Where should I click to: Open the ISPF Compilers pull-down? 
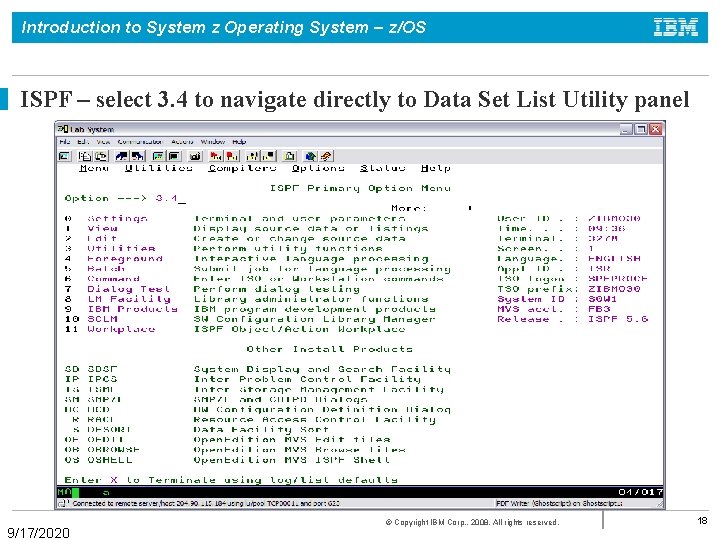pyautogui.click(x=242, y=168)
